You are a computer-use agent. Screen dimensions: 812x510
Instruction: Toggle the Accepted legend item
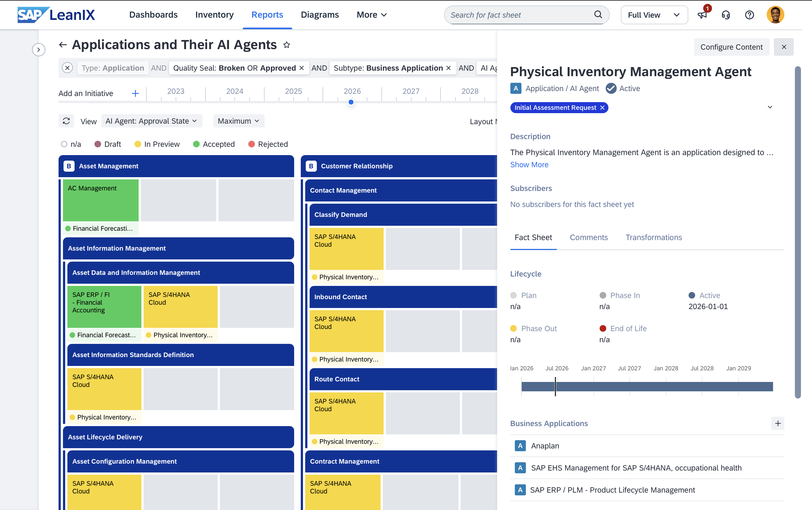tap(214, 144)
